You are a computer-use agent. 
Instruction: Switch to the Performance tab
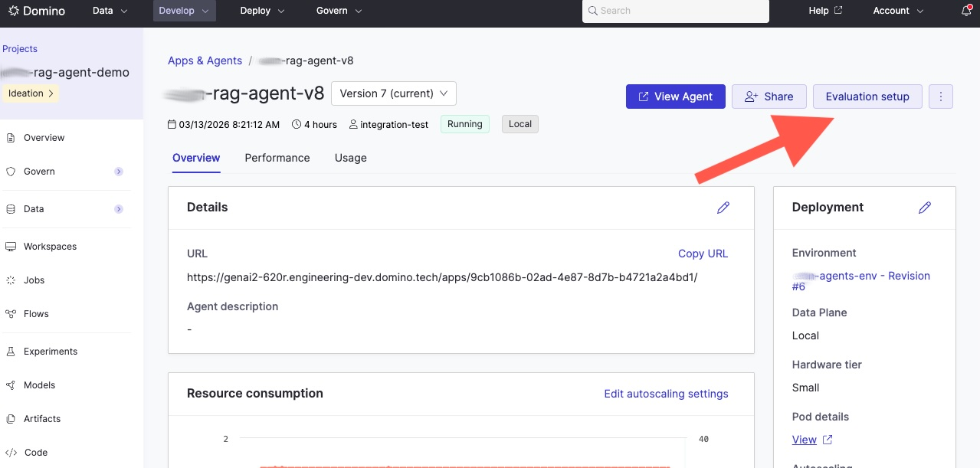[x=277, y=158]
